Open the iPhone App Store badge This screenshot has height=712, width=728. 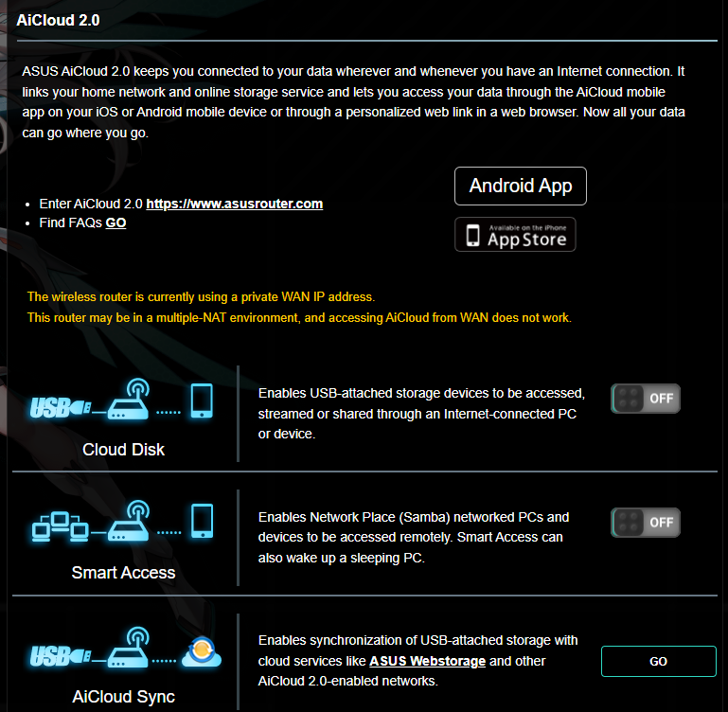[x=515, y=235]
